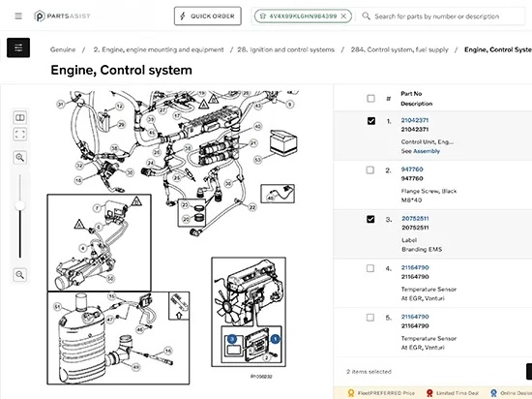The height and width of the screenshot is (399, 532).
Task: Open the black filter settings button
Action: point(18,47)
